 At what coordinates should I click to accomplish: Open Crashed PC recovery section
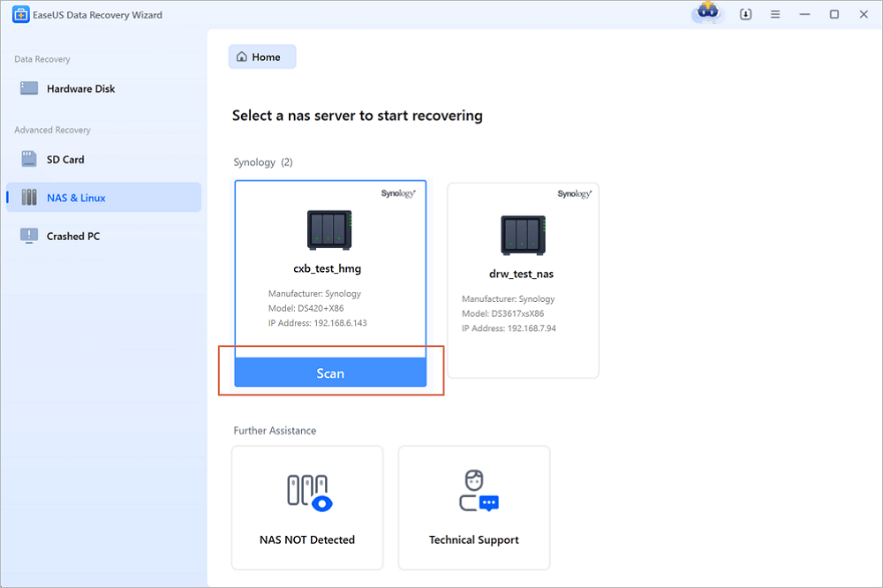(x=103, y=236)
